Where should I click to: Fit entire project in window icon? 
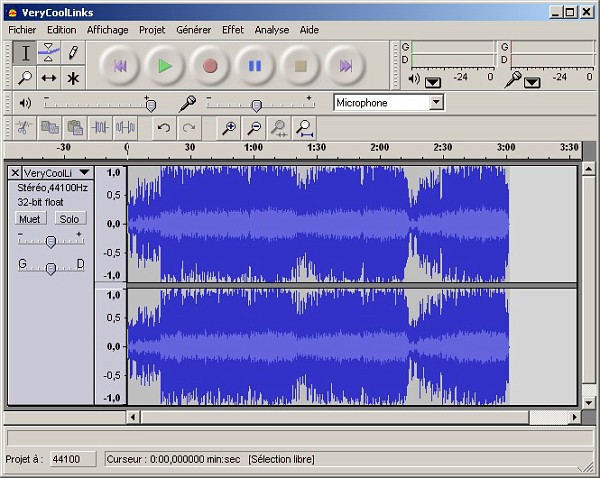click(x=304, y=128)
